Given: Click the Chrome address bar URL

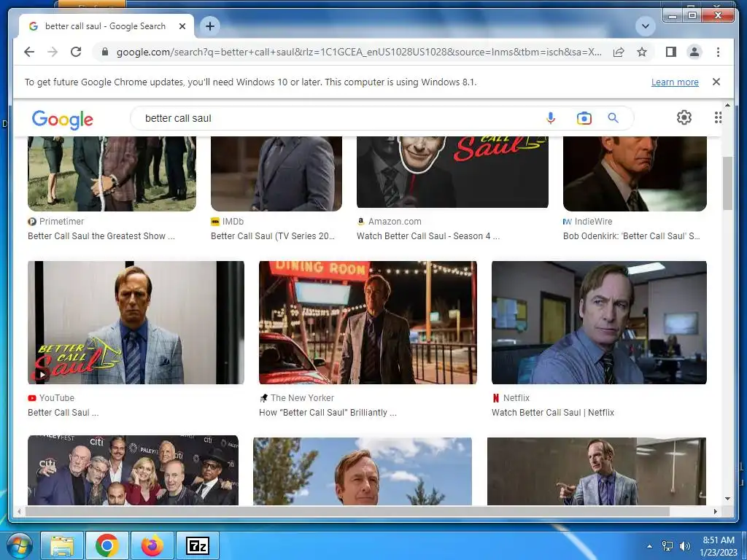Looking at the screenshot, I should 359,52.
